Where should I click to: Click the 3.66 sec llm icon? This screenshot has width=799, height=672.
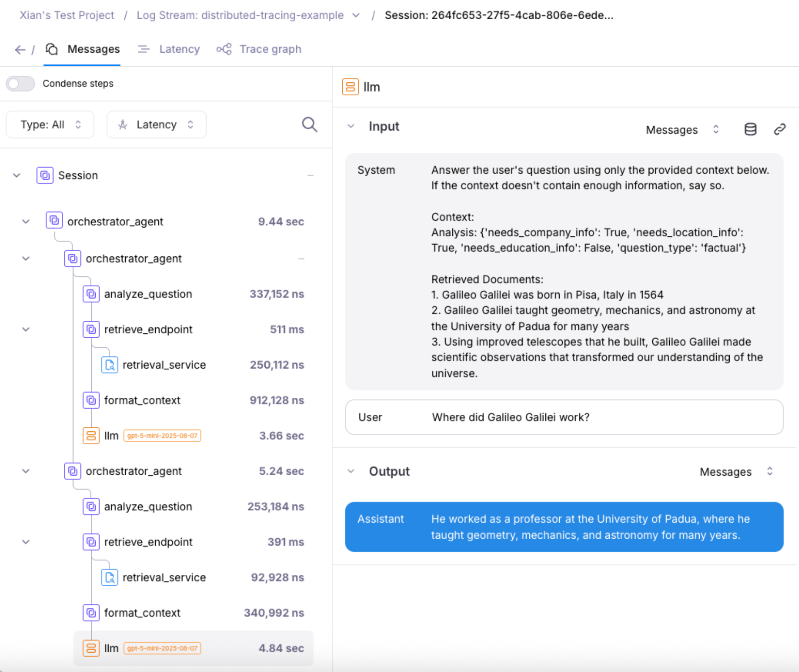(91, 435)
